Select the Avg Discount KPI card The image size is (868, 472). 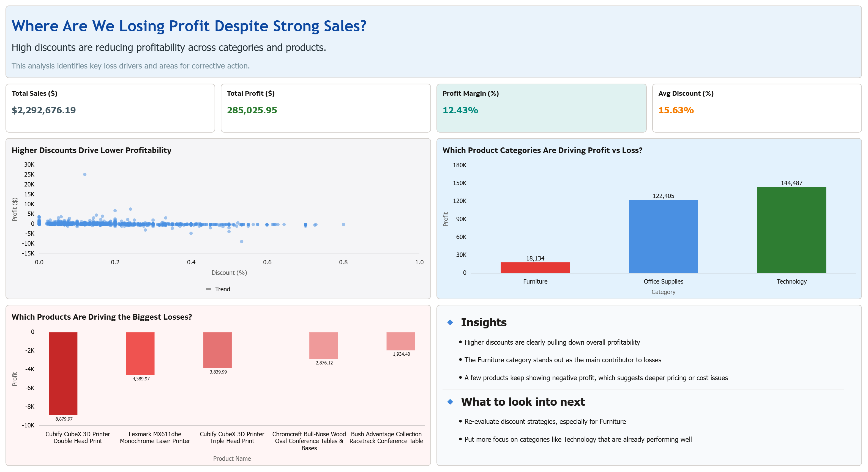(757, 108)
